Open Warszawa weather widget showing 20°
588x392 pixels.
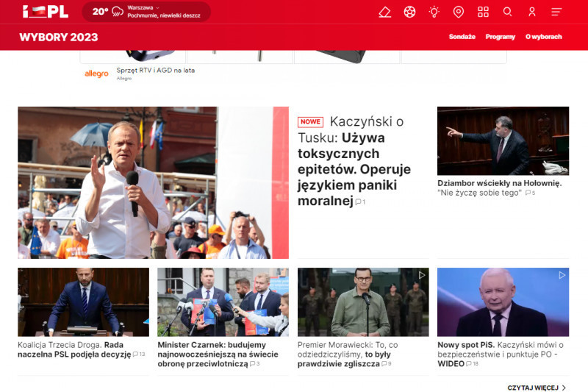pos(146,12)
